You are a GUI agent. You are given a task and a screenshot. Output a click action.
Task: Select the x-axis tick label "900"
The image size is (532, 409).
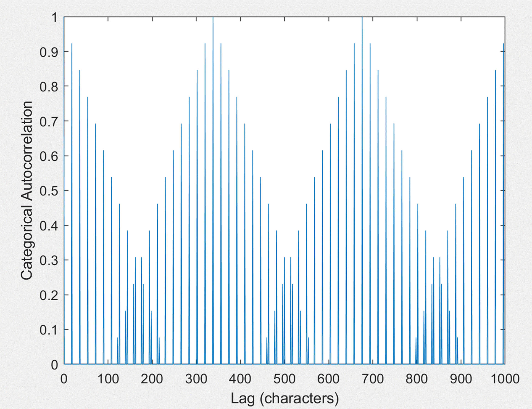(461, 379)
